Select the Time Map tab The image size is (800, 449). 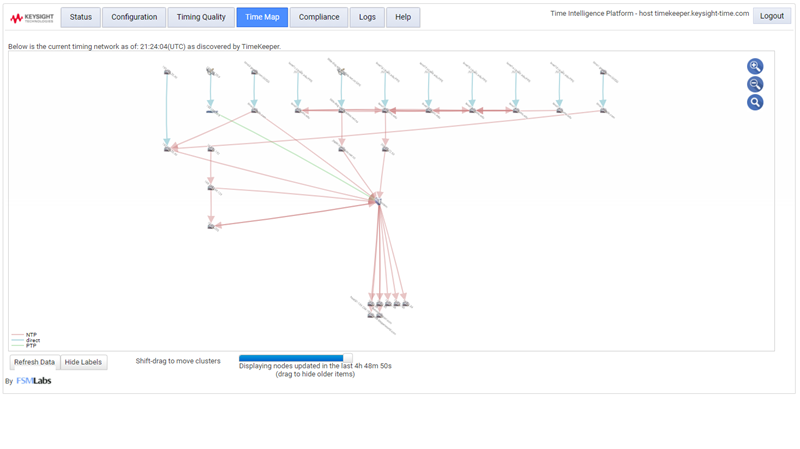pos(262,17)
